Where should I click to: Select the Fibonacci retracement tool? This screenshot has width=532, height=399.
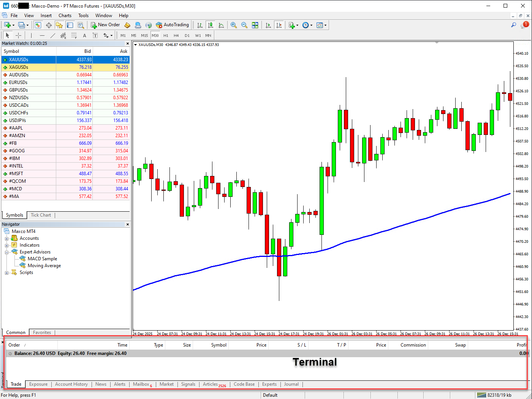pyautogui.click(x=74, y=35)
